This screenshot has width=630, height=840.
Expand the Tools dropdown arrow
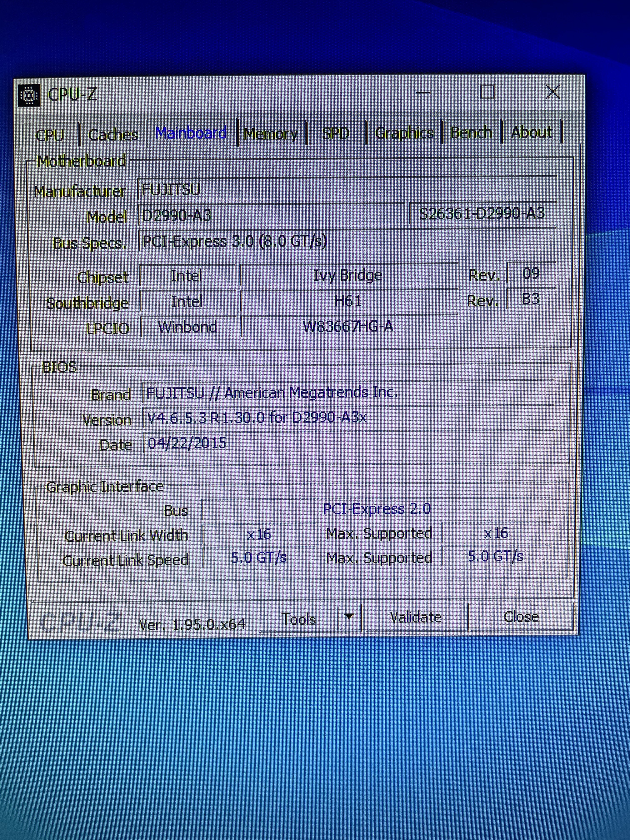point(349,617)
